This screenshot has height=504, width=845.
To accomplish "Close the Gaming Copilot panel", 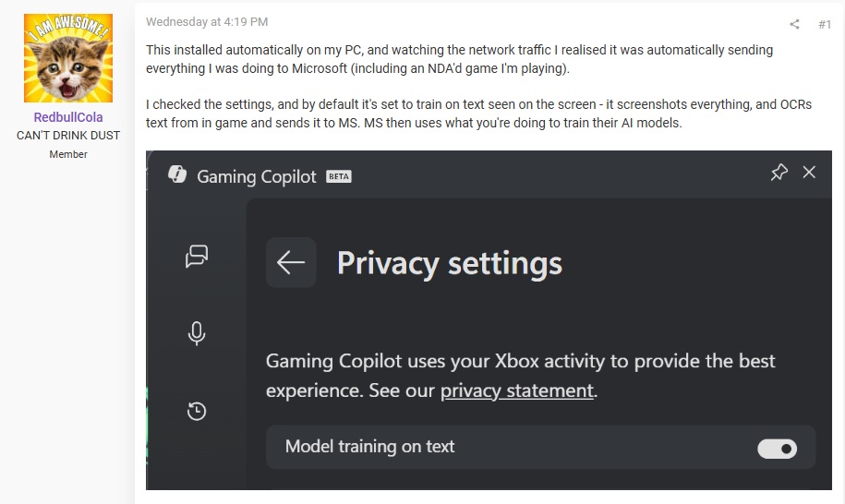I will [810, 172].
